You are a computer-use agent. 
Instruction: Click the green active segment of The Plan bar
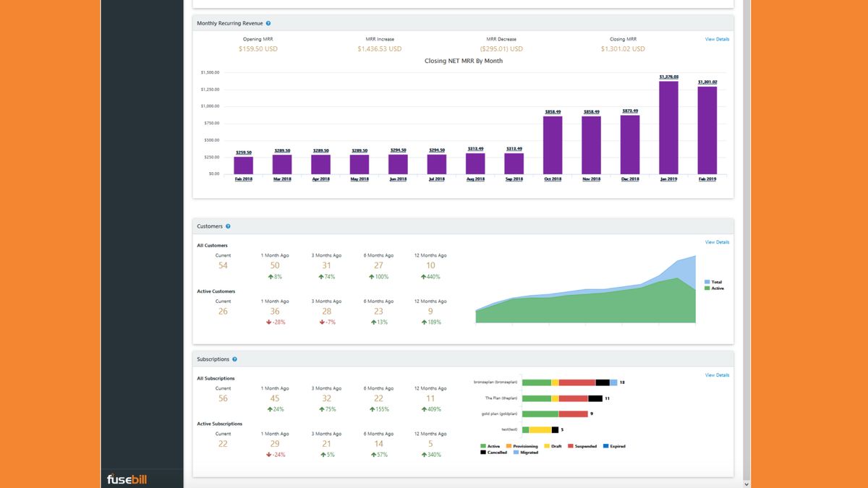click(x=537, y=398)
